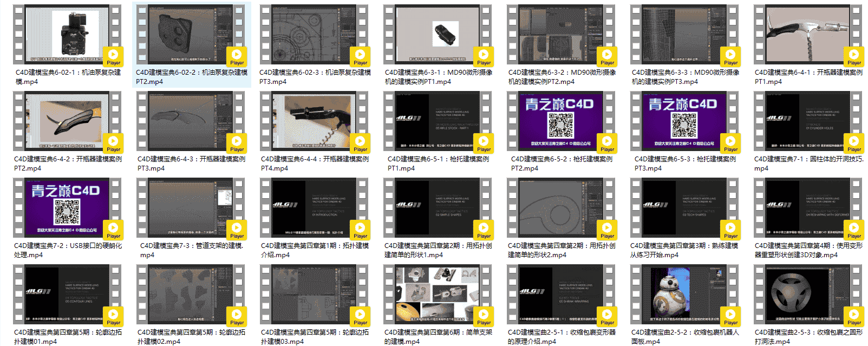Viewport: 868px width, 346px height.
Task: Select the 6-5-1 枪托建模案例PT1 thumbnail
Action: 439,121
